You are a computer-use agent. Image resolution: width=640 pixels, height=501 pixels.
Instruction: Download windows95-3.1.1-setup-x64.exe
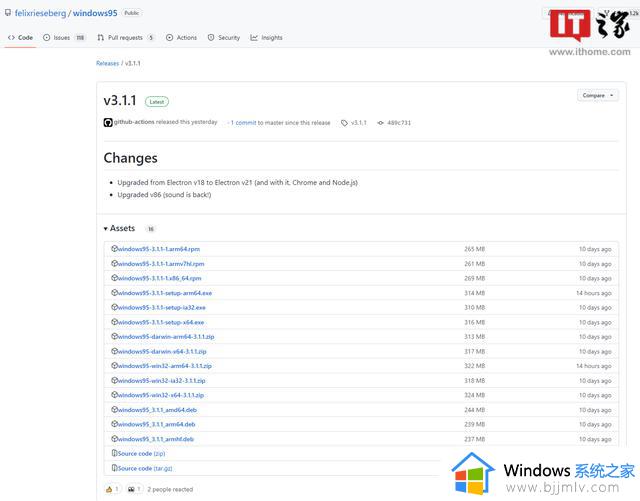160,322
